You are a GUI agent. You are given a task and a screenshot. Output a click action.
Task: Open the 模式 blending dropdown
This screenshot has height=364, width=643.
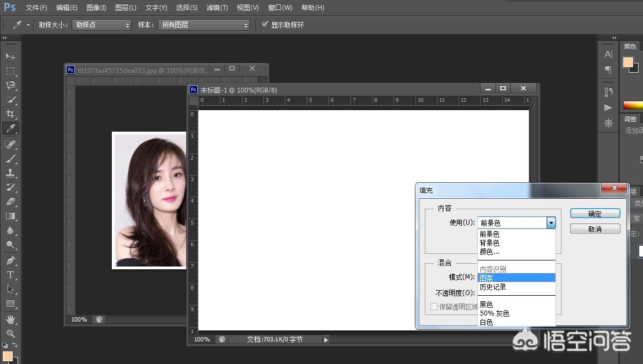point(516,277)
